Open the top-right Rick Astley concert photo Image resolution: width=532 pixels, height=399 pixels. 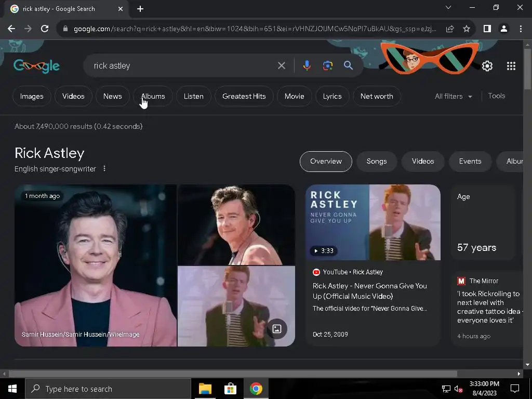(x=236, y=224)
